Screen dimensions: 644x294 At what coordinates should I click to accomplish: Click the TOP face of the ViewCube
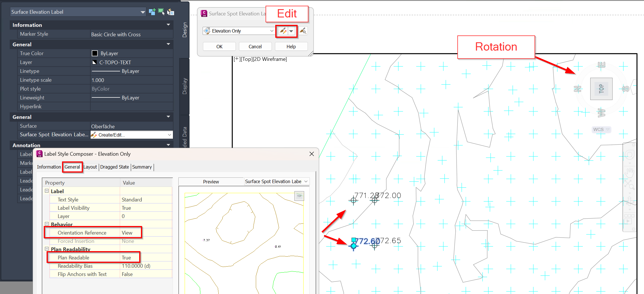tap(601, 89)
